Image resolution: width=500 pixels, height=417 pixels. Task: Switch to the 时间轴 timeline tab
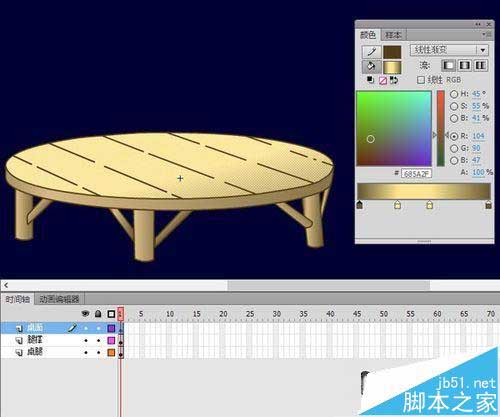pos(17,299)
